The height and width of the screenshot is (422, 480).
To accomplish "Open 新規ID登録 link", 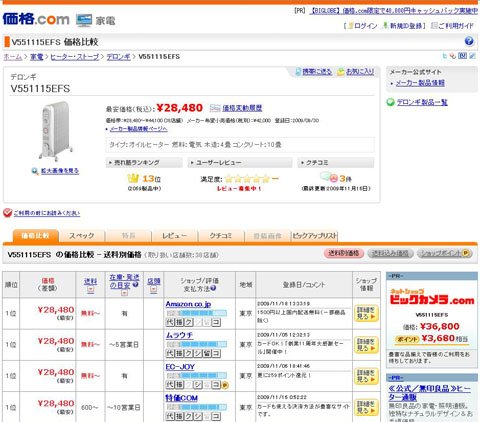I will 406,26.
